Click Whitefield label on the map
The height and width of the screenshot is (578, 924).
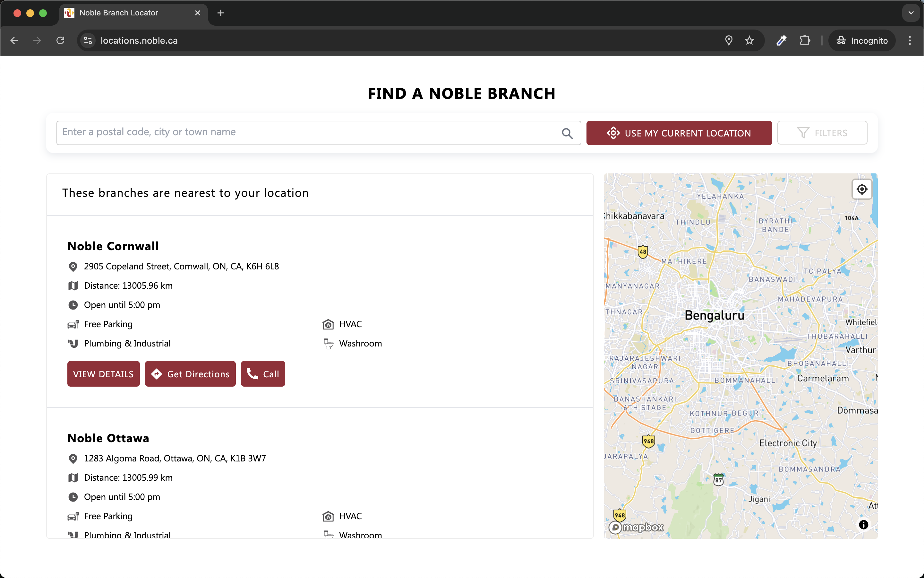(x=861, y=322)
